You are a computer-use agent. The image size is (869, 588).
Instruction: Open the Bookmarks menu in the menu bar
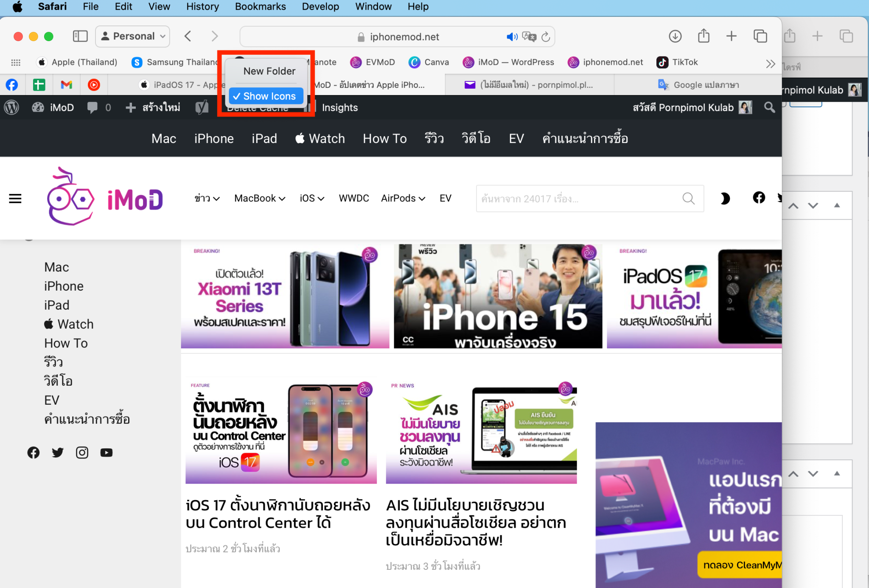[x=260, y=7]
